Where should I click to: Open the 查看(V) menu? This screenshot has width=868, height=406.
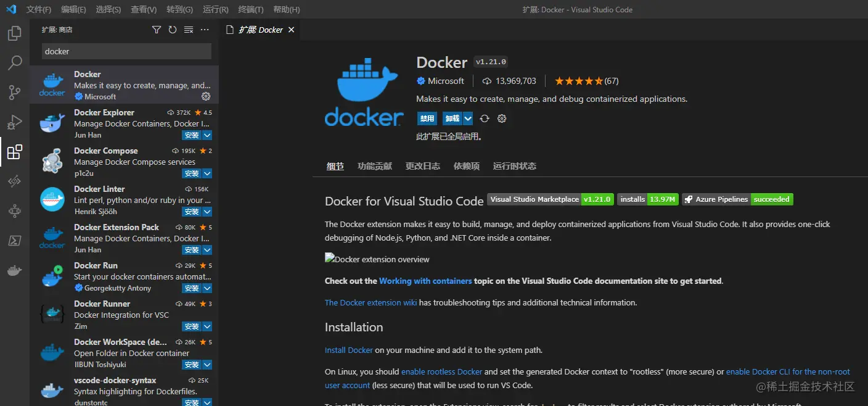click(x=144, y=9)
